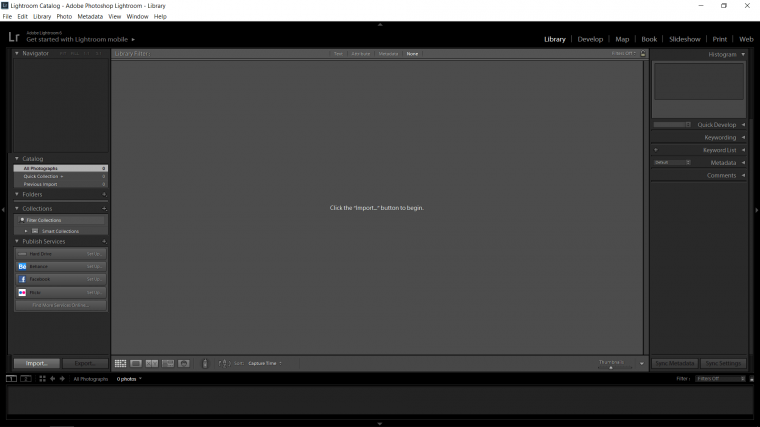
Task: Open Survey view in toolbar
Action: tap(168, 363)
